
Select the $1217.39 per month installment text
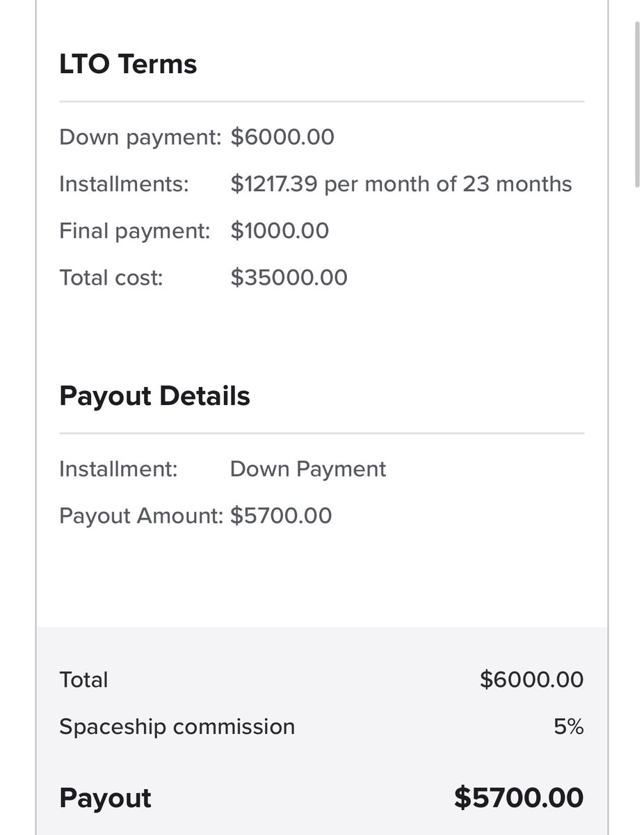point(401,184)
